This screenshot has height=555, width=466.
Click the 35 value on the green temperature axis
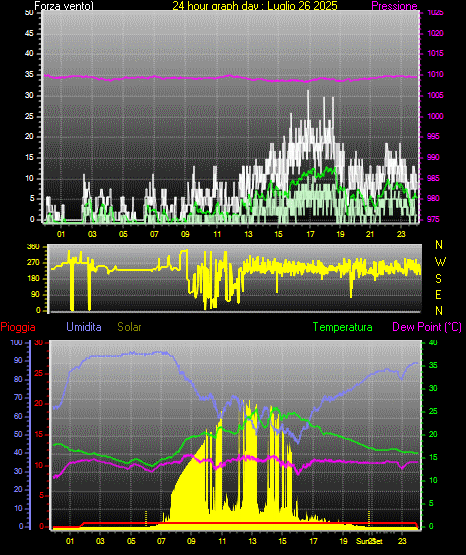(433, 365)
